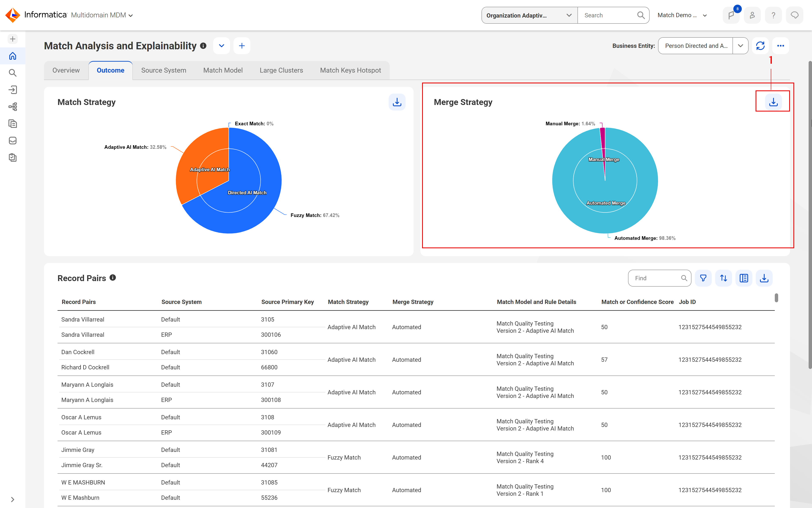The width and height of the screenshot is (812, 508).
Task: Open the Record Pairs sort options
Action: click(x=724, y=278)
